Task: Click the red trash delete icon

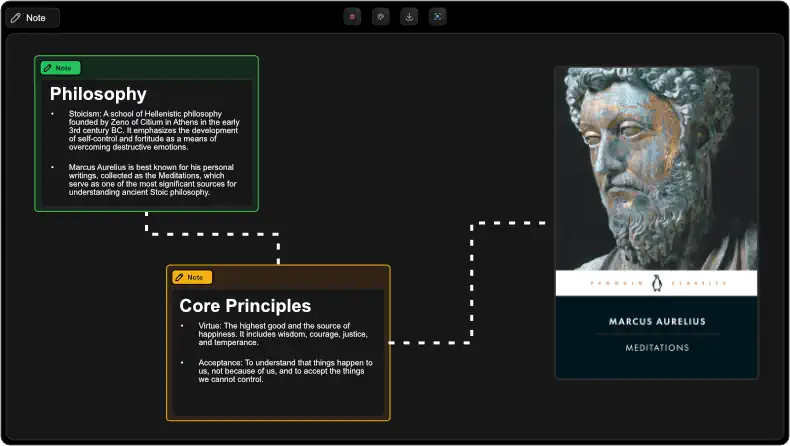Action: click(352, 17)
